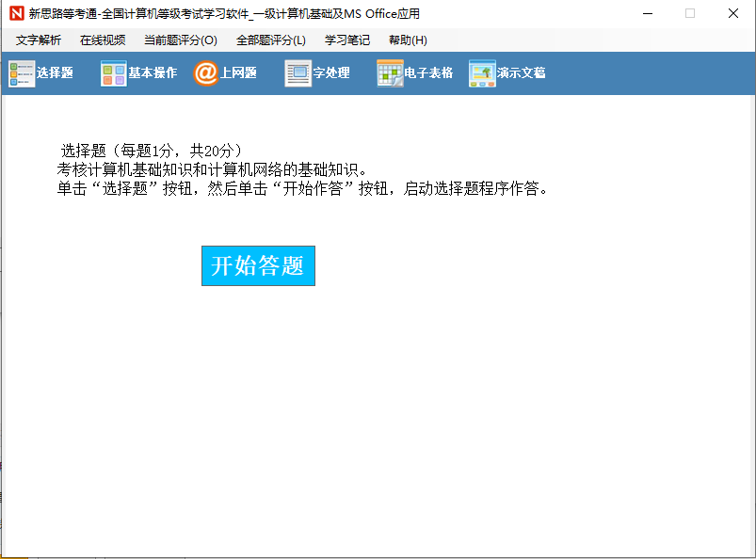Image resolution: width=756 pixels, height=559 pixels.
Task: Choose 全部题评分(L) in the menu bar
Action: tap(271, 40)
